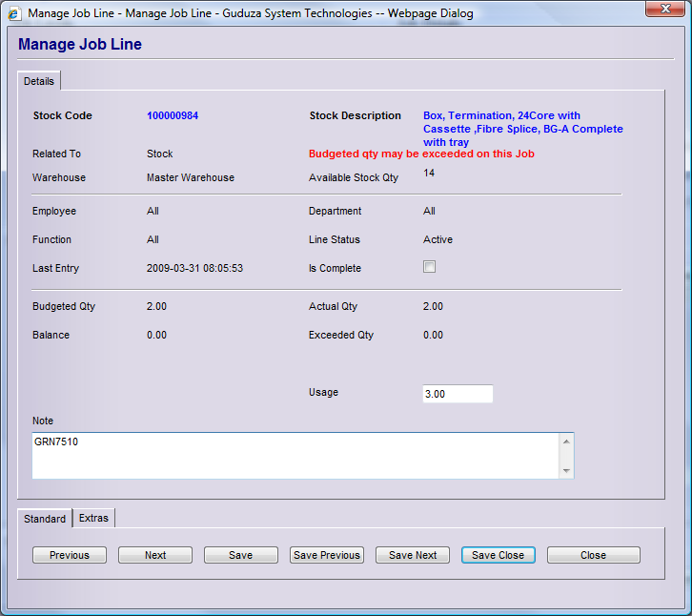Go to the Next job line
The height and width of the screenshot is (616, 692).
155,555
